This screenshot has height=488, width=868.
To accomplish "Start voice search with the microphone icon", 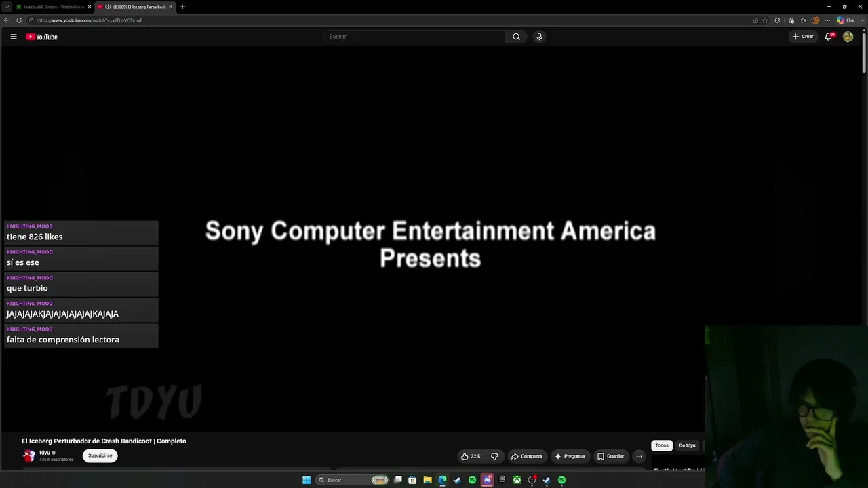I will [x=539, y=37].
